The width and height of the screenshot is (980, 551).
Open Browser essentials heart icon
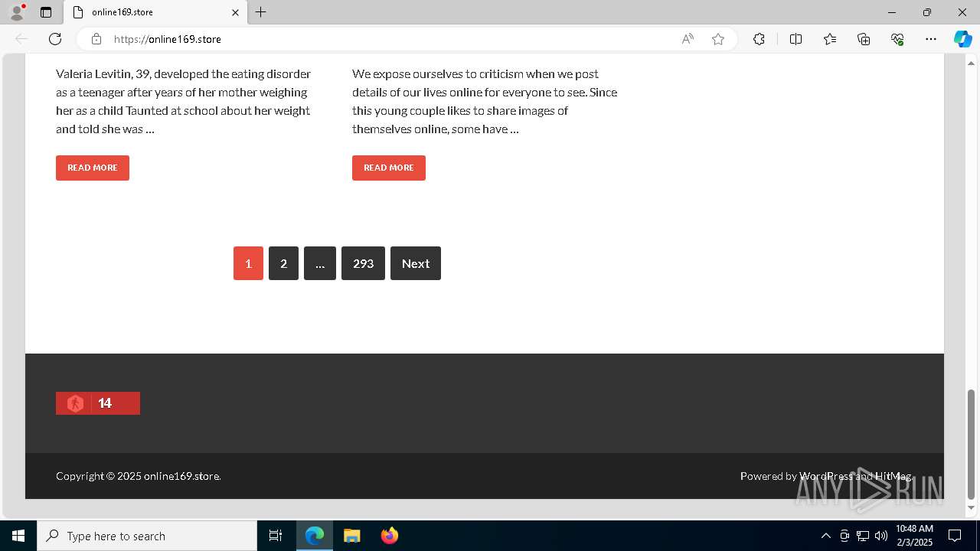[x=897, y=39]
